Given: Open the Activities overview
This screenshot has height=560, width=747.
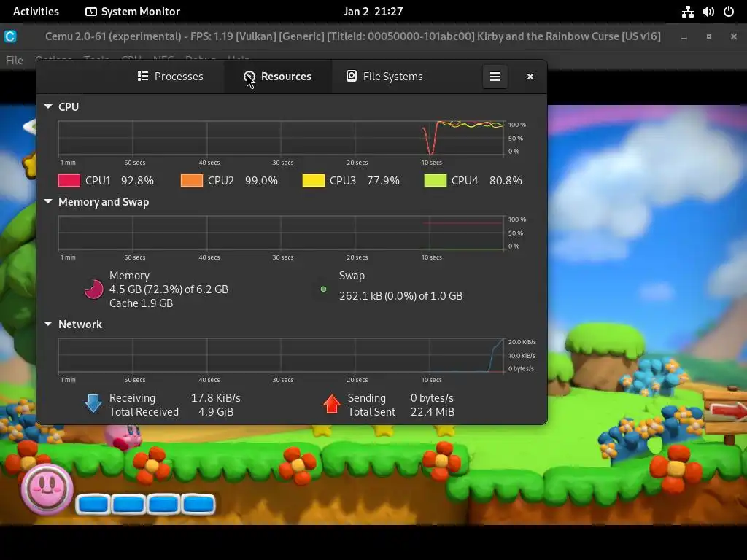Looking at the screenshot, I should pyautogui.click(x=36, y=12).
